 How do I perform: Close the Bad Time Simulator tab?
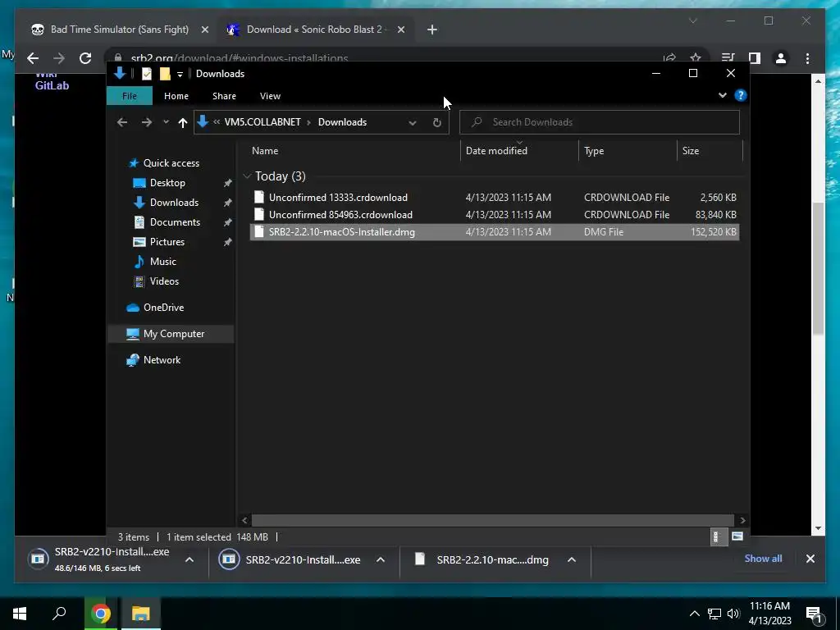click(204, 30)
